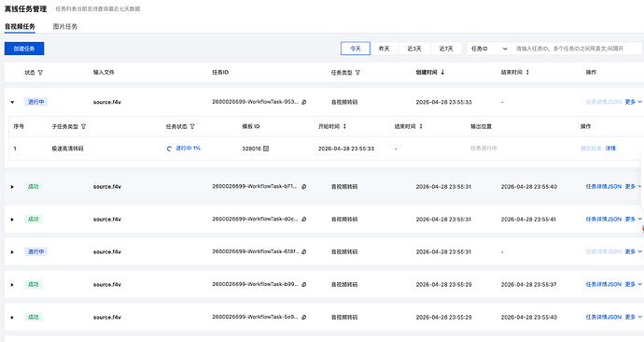644x342 pixels.
Task: Sort subtask table by 结束时间 arrows
Action: [421, 126]
